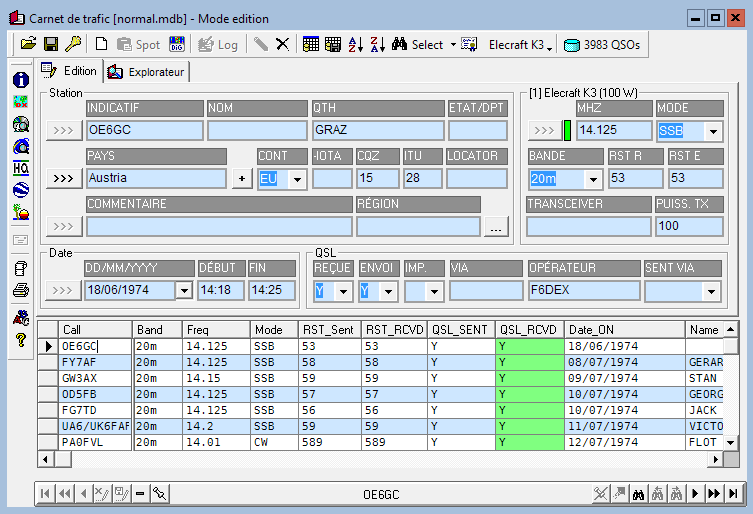Open info icon in left sidebar
The width and height of the screenshot is (753, 514).
pyautogui.click(x=21, y=80)
